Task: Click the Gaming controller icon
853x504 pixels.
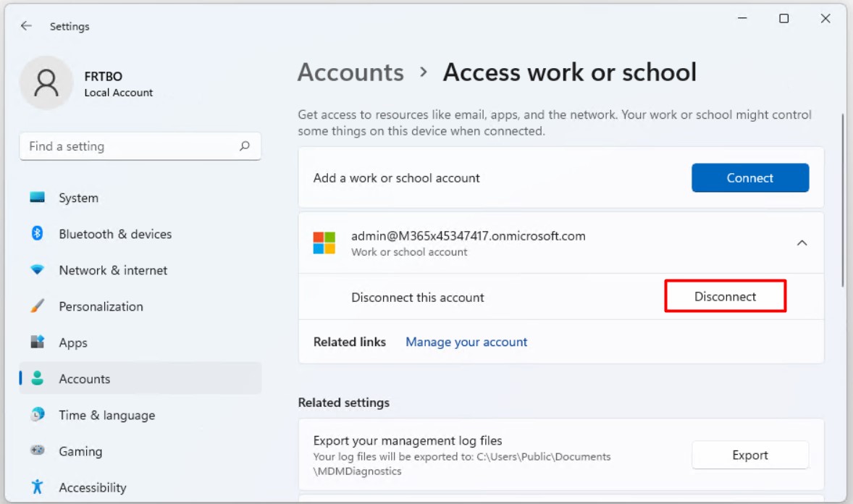Action: point(37,450)
